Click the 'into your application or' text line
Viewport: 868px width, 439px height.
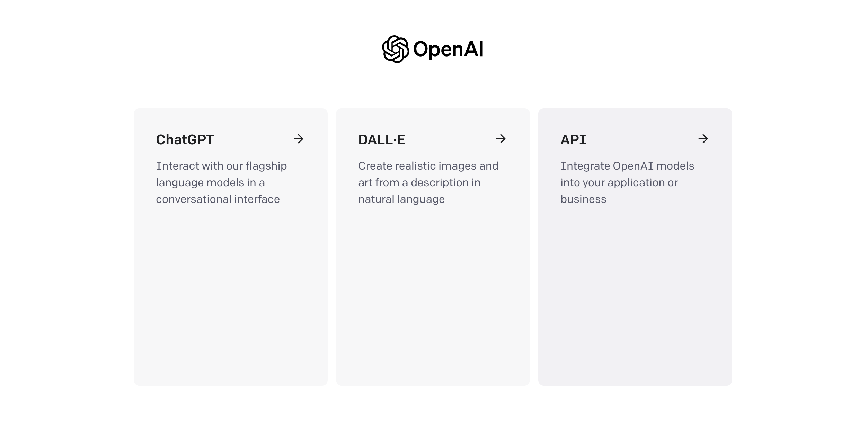tap(619, 183)
